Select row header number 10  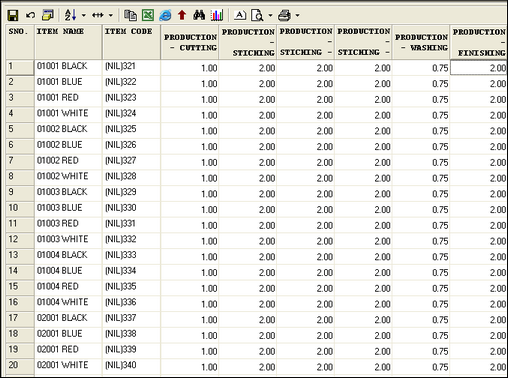(20, 208)
